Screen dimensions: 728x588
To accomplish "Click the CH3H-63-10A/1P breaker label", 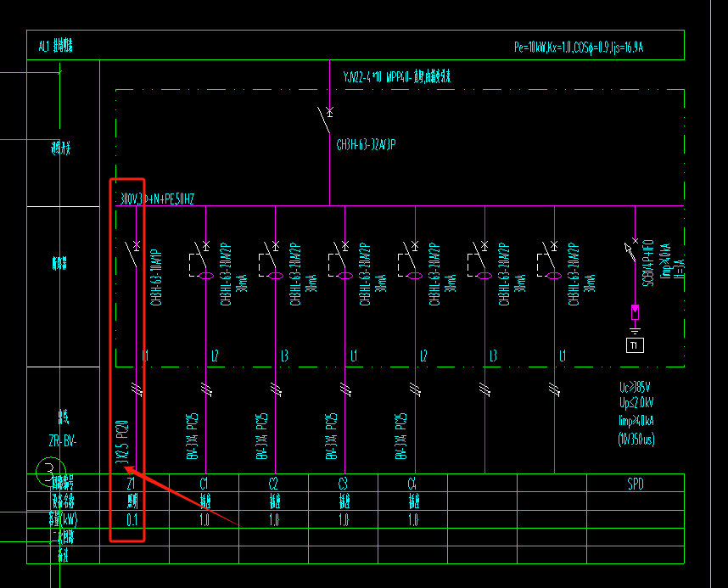I will point(157,277).
